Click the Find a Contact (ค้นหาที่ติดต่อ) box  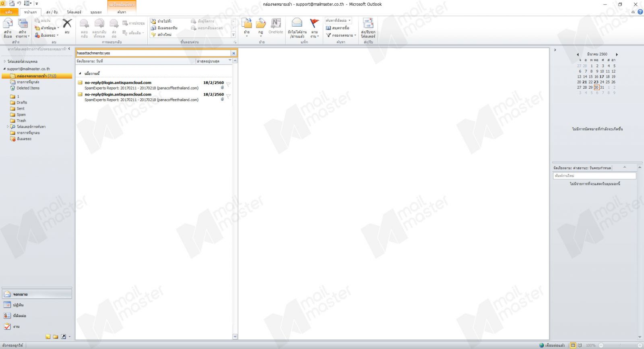(338, 21)
